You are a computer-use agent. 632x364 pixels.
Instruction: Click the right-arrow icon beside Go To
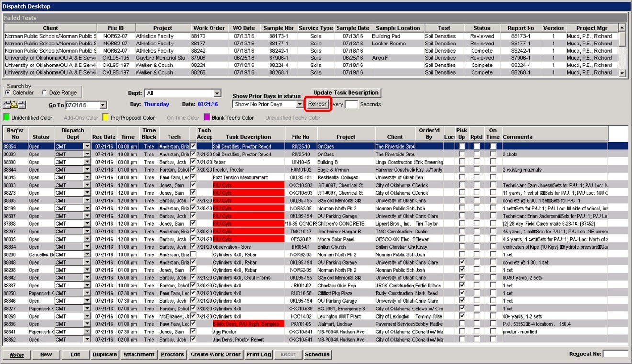coord(23,105)
